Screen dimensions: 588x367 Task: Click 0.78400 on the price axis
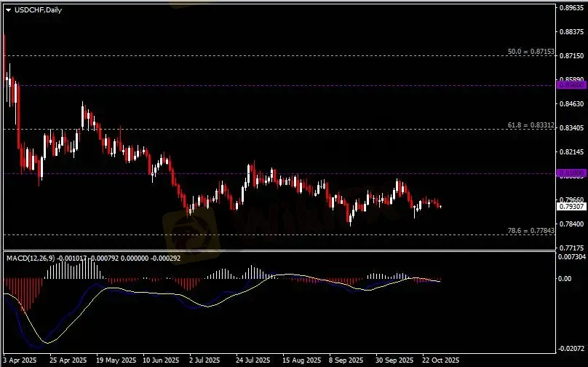click(x=571, y=224)
